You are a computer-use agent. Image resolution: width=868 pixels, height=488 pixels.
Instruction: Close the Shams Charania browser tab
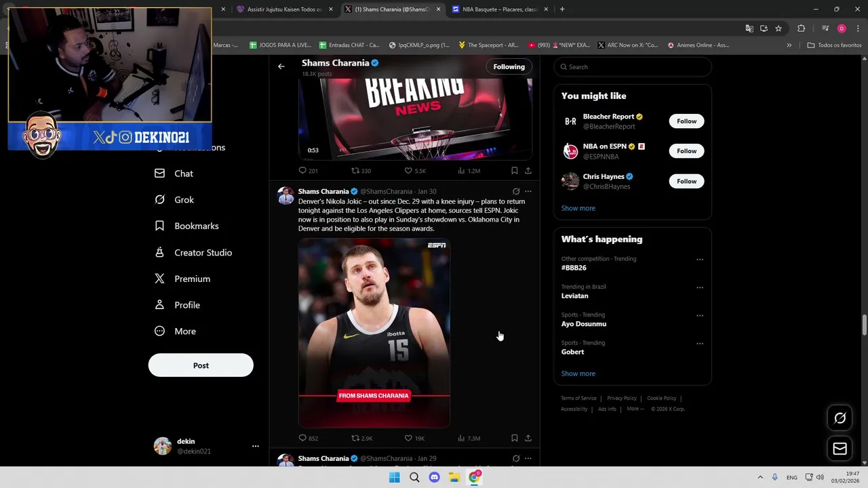pyautogui.click(x=438, y=9)
